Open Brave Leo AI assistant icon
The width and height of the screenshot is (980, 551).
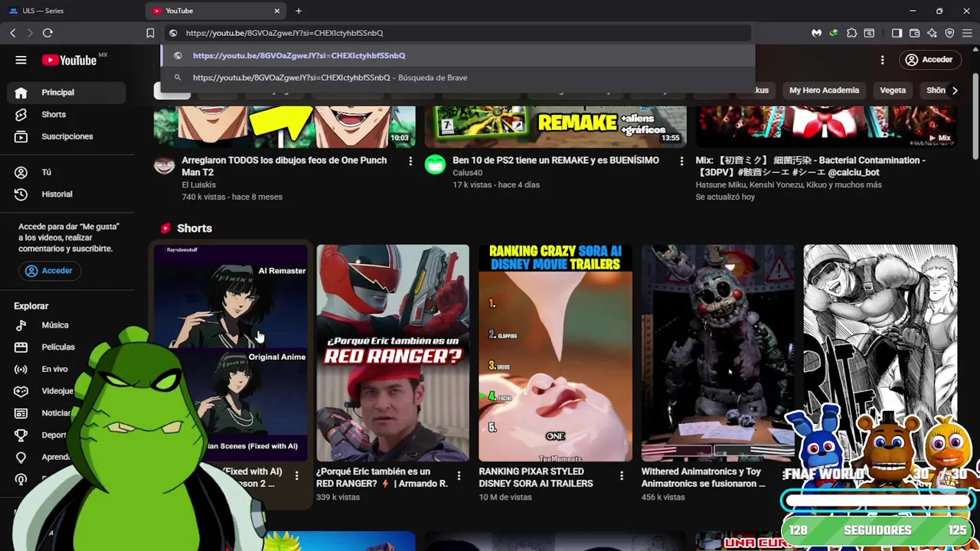click(x=932, y=33)
